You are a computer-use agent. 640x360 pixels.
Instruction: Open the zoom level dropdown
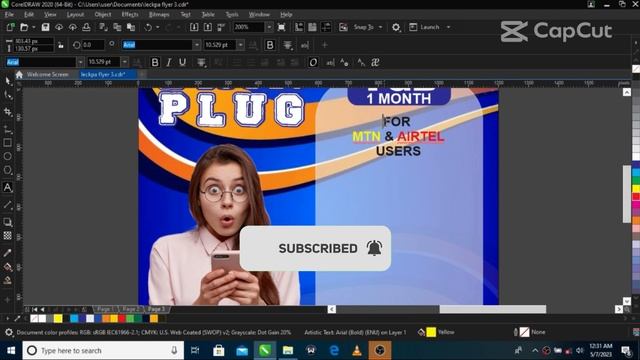coord(269,27)
